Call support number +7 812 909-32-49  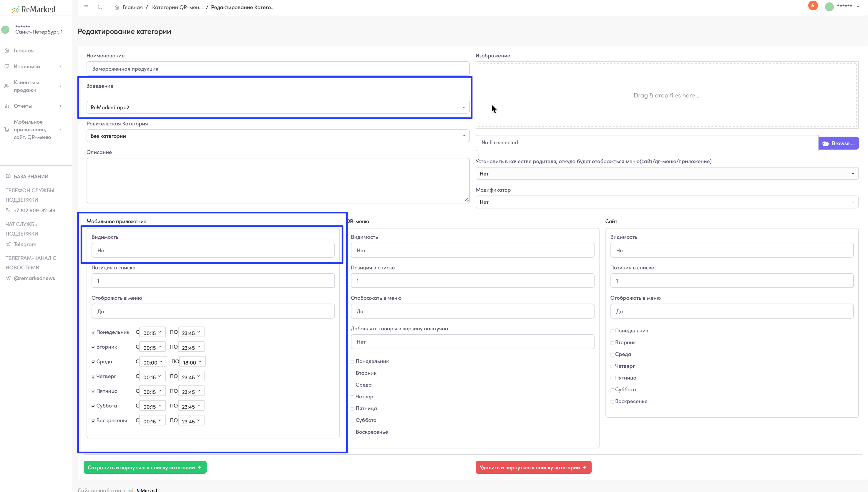tap(34, 211)
